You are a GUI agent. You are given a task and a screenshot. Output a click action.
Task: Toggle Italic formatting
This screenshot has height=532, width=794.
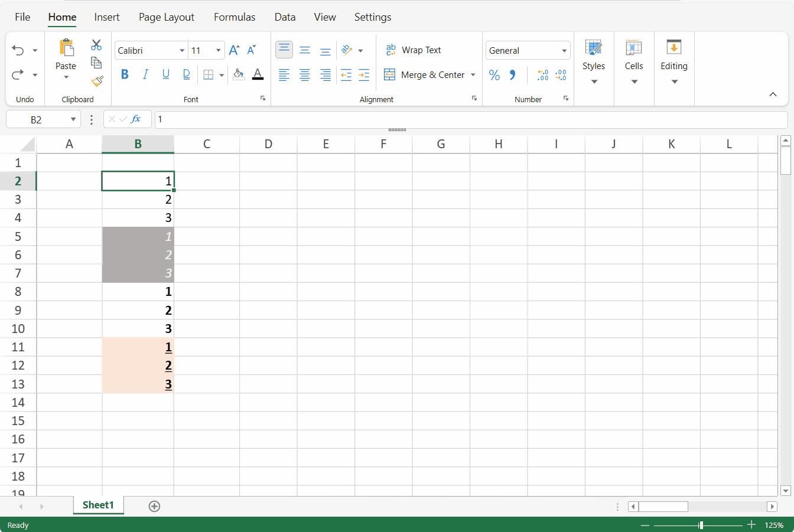coord(145,74)
